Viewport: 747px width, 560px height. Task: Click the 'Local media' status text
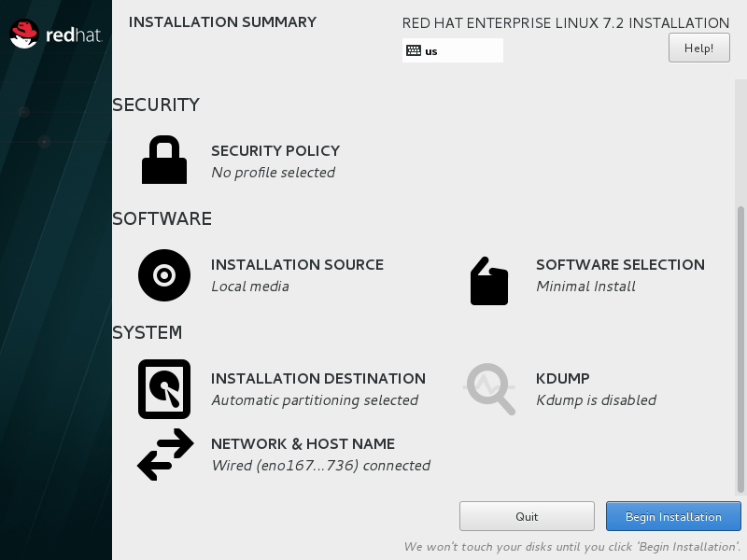click(250, 287)
